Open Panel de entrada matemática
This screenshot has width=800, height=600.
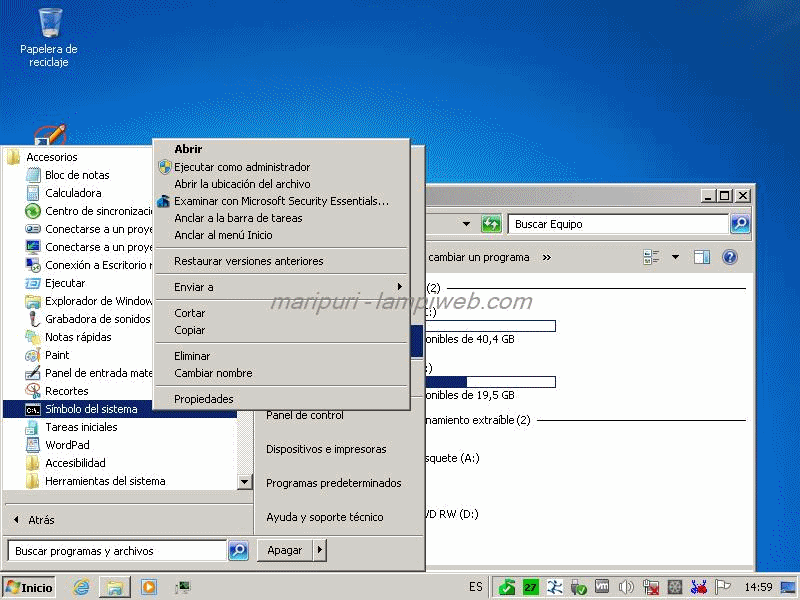pyautogui.click(x=89, y=373)
